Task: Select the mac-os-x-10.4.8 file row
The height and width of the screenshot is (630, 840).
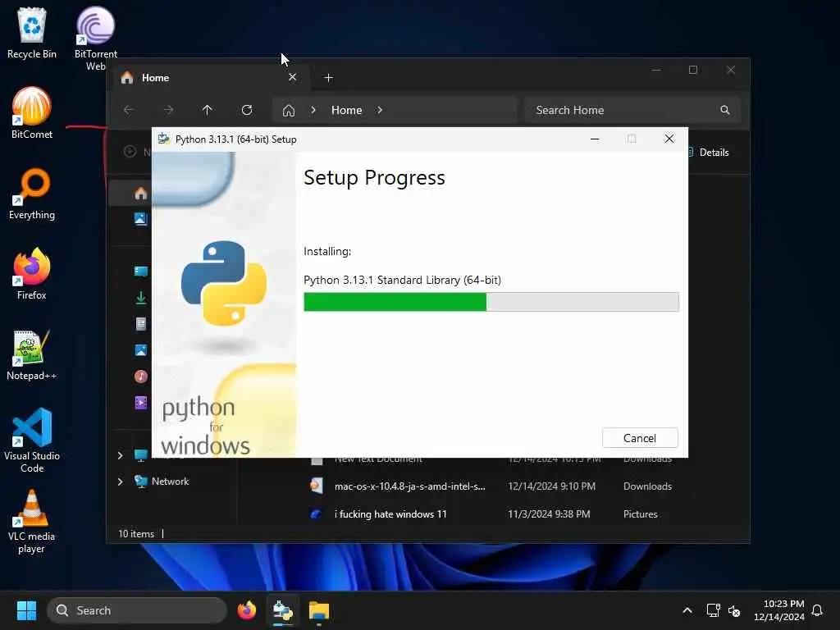Action: 491,486
